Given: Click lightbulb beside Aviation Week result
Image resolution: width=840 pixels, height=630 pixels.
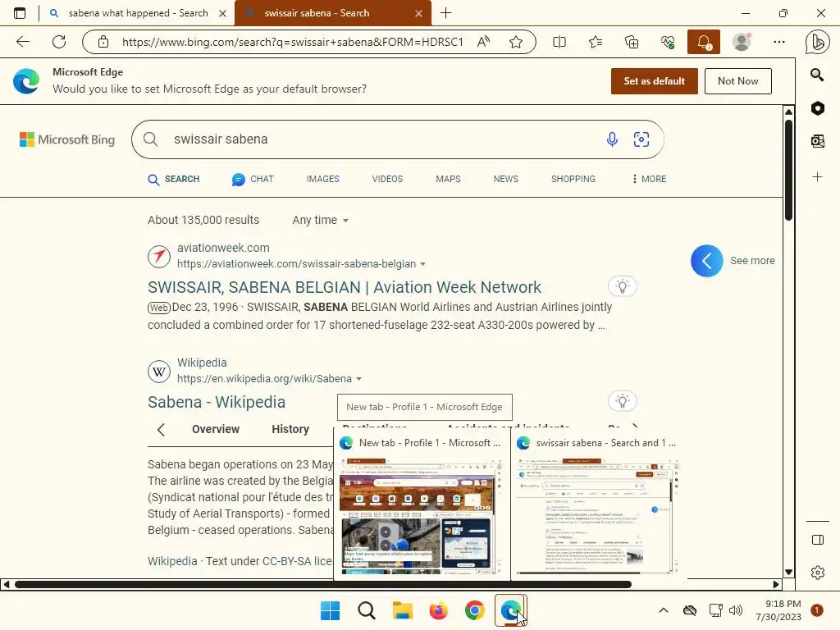Looking at the screenshot, I should tap(622, 286).
